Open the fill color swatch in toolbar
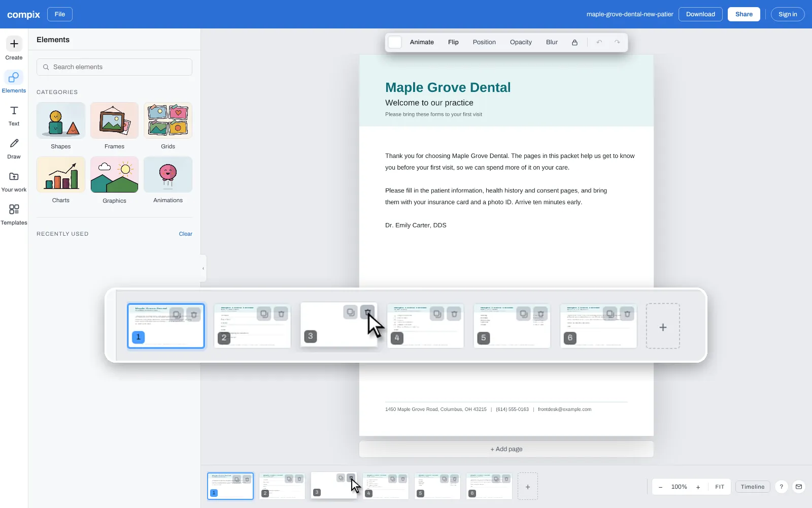This screenshot has height=508, width=812. tap(395, 42)
